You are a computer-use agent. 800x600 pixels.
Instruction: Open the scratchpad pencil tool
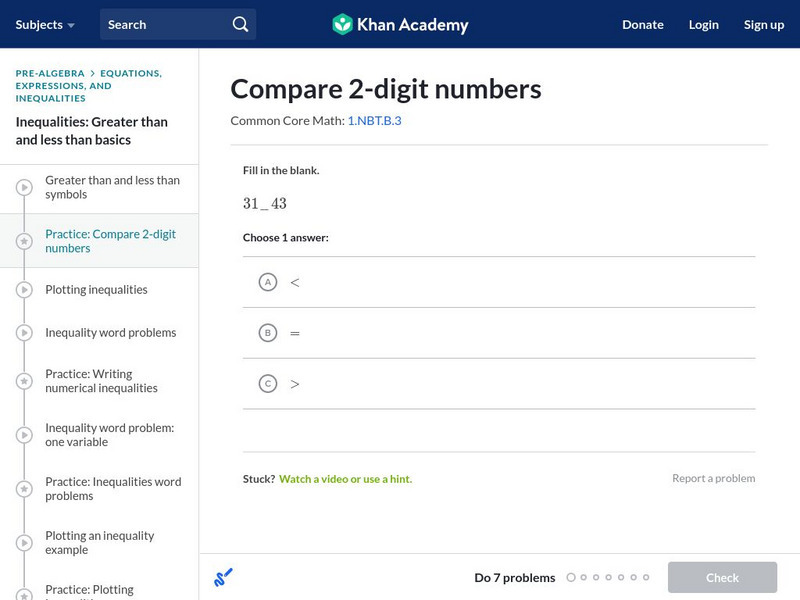click(x=223, y=577)
